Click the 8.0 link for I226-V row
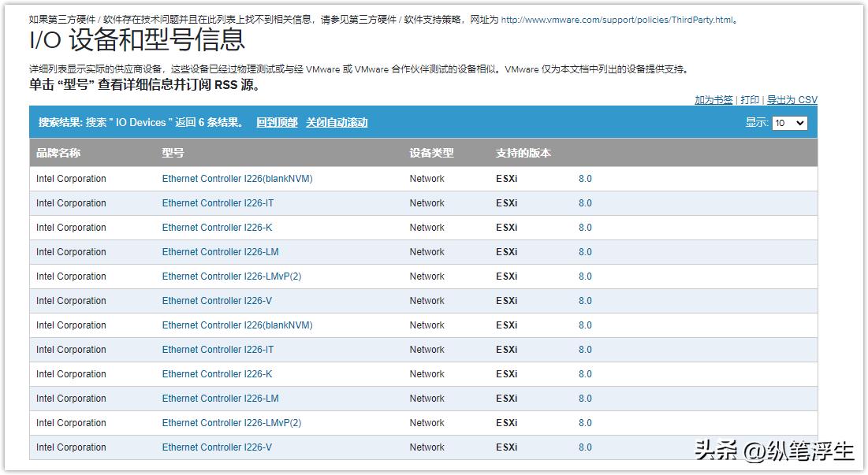 (x=585, y=301)
